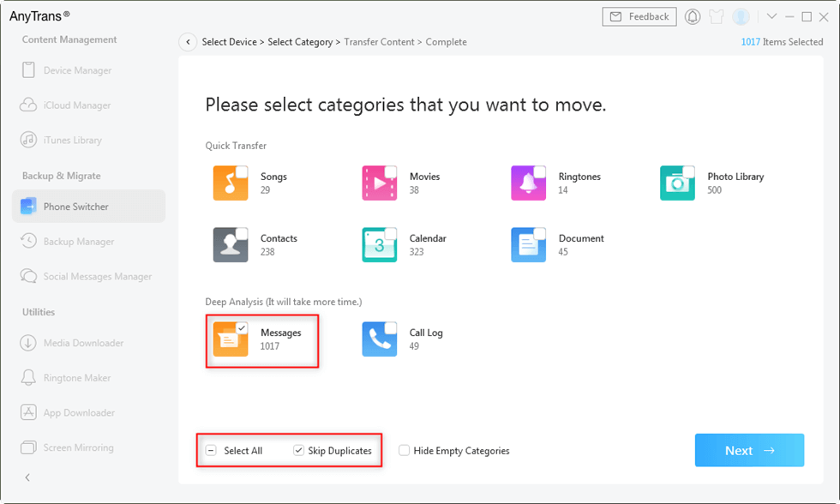Screen dimensions: 840x504
Task: Open the notification bell in title bar
Action: 693,17
